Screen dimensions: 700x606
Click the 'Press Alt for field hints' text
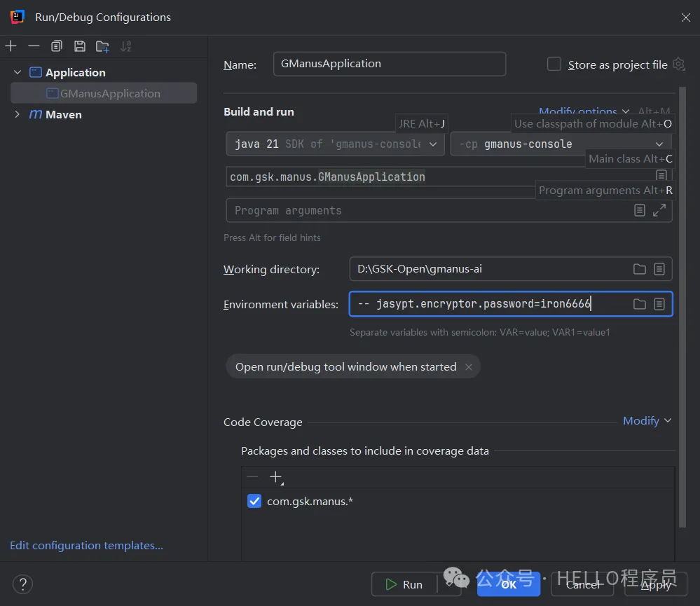272,238
